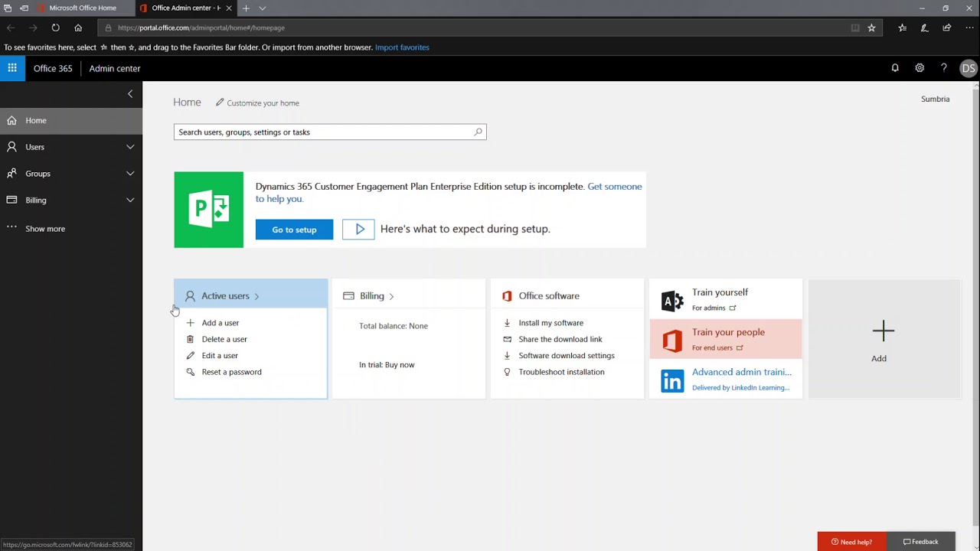The height and width of the screenshot is (551, 980).
Task: Click the page vertical scrollbar
Action: pos(975,306)
